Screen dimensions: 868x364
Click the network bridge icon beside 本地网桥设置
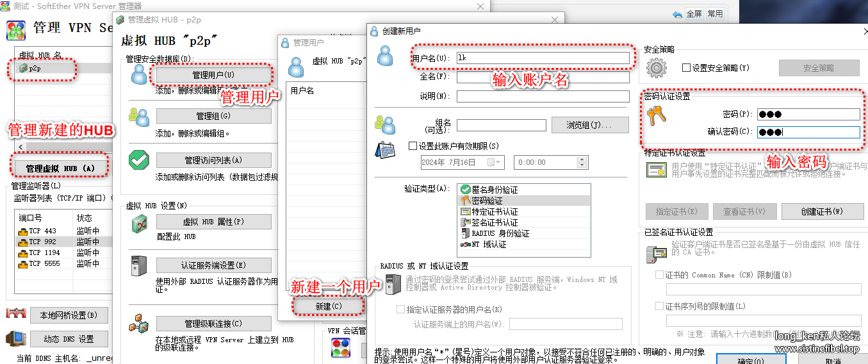15,314
